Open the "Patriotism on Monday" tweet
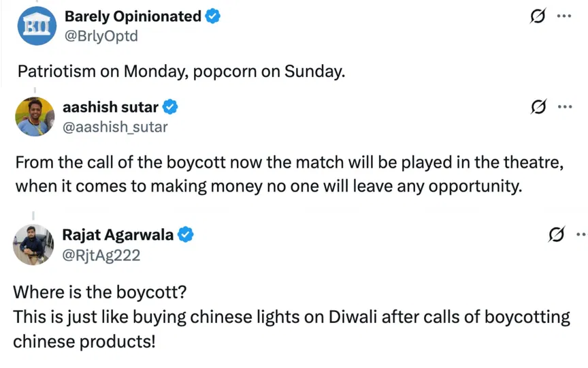588x368 pixels. click(x=181, y=72)
